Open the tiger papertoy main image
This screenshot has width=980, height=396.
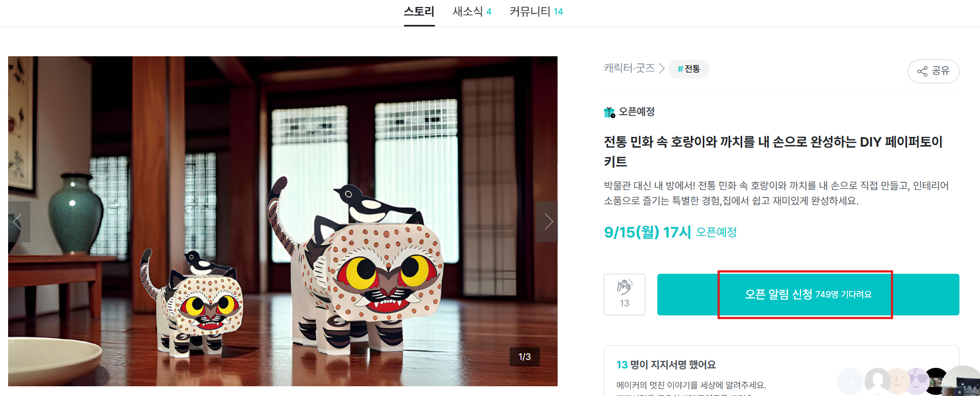tap(283, 221)
